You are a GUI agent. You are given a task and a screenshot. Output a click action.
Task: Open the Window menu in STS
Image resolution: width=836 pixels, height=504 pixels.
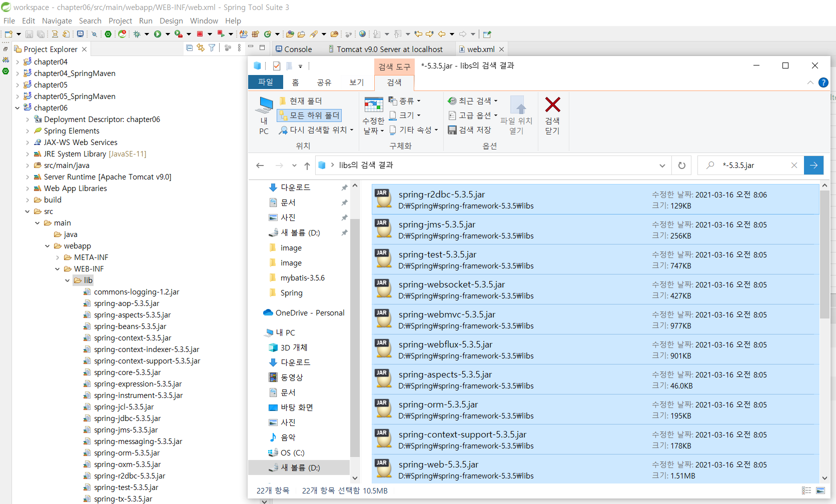point(204,20)
